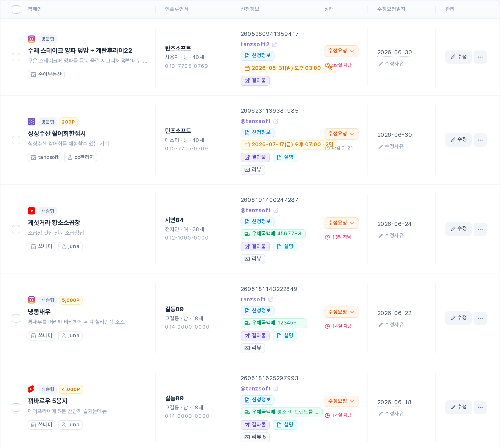Screen dimensions: 500x448
Task: Click the YouTube icon of 게섯거라 황소소곱창
Action: [x=32, y=211]
